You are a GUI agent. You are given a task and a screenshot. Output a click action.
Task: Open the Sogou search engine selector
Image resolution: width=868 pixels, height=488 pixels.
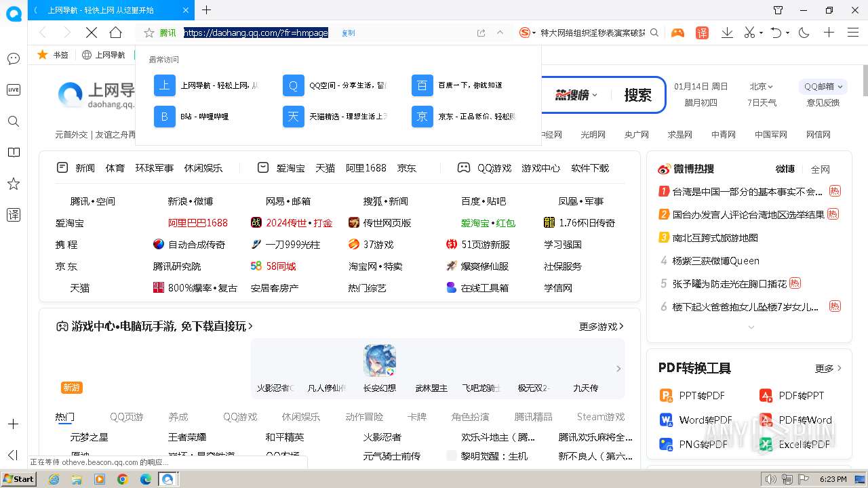point(528,33)
